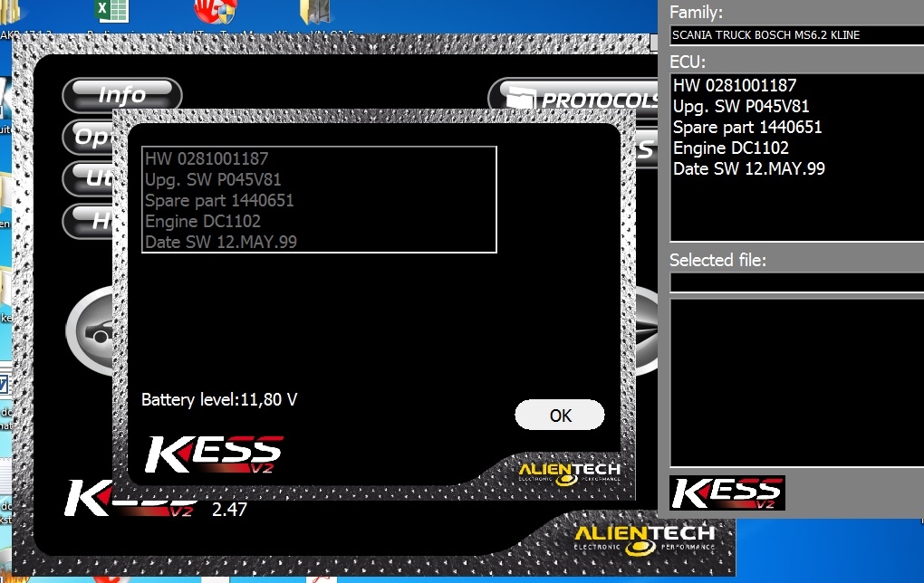Open the Info menu button
The width and height of the screenshot is (924, 583).
coord(122,95)
